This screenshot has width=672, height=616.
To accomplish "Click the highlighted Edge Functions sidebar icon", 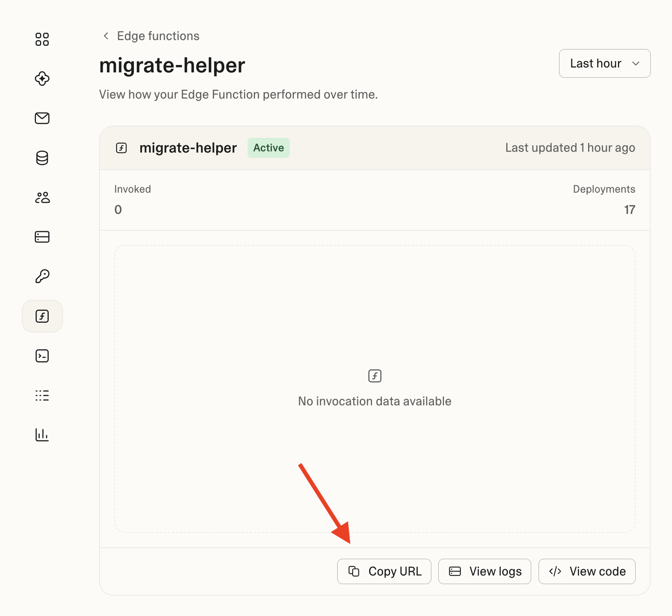I will coord(42,316).
